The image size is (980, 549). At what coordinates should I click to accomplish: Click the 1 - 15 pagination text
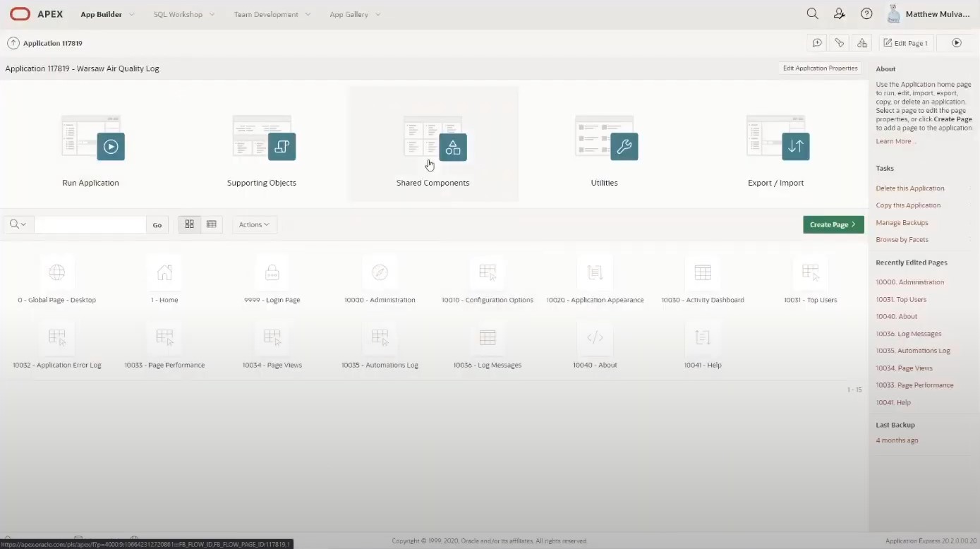pyautogui.click(x=854, y=390)
